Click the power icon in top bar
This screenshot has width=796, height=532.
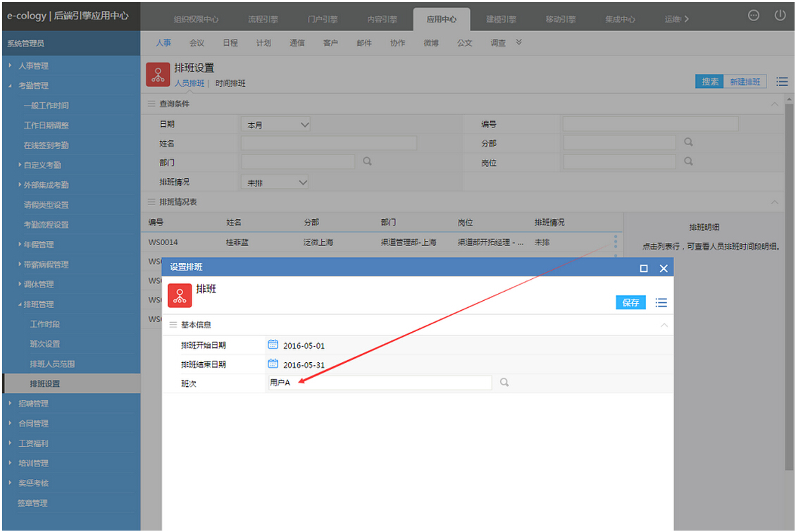(780, 16)
